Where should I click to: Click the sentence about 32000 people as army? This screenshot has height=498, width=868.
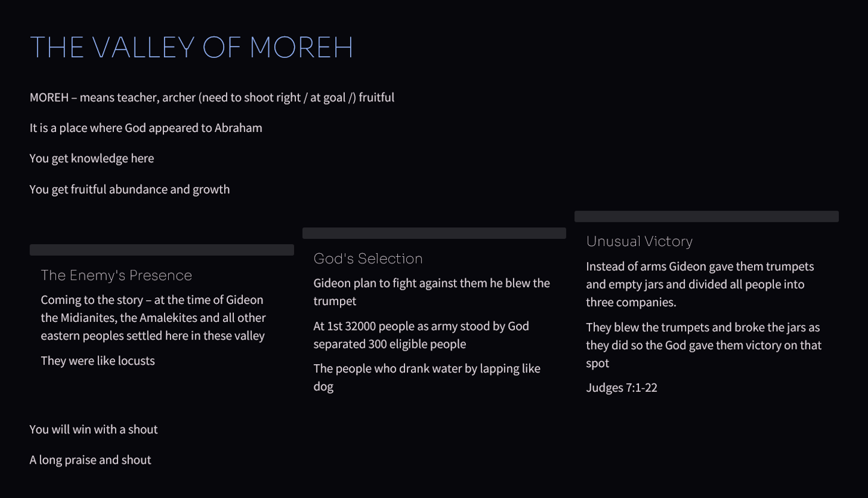421,335
